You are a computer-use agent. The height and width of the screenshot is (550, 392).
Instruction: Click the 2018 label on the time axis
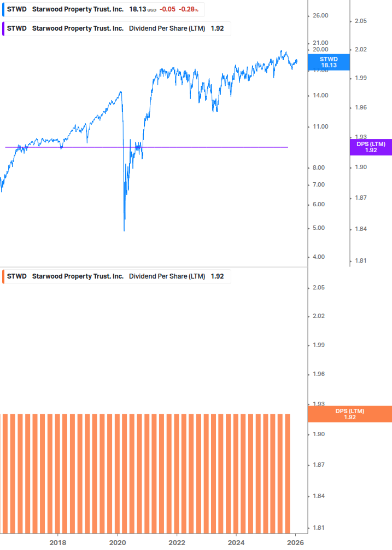(x=58, y=542)
